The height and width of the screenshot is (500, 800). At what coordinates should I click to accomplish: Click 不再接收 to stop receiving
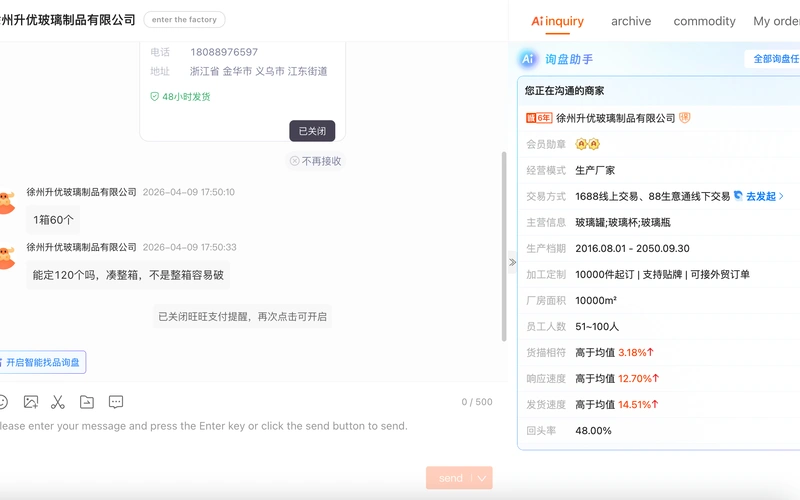316,161
